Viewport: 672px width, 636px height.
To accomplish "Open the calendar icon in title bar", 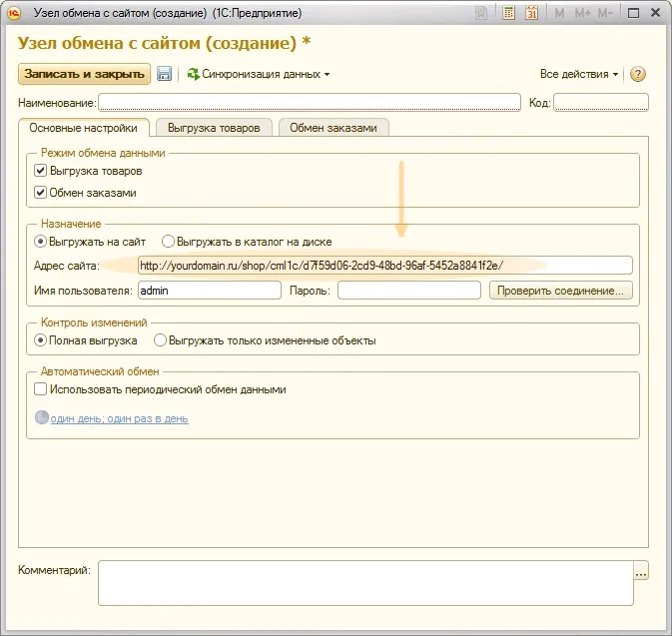I will [532, 14].
